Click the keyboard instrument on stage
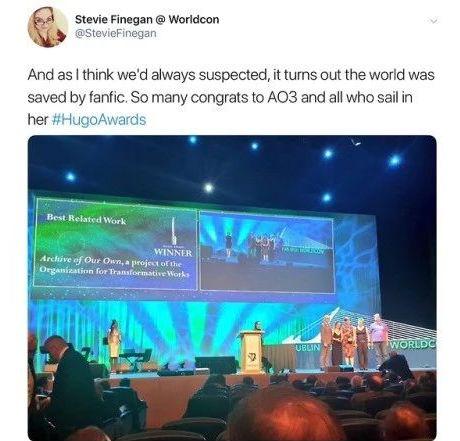This screenshot has width=460, height=441. pyautogui.click(x=136, y=354)
